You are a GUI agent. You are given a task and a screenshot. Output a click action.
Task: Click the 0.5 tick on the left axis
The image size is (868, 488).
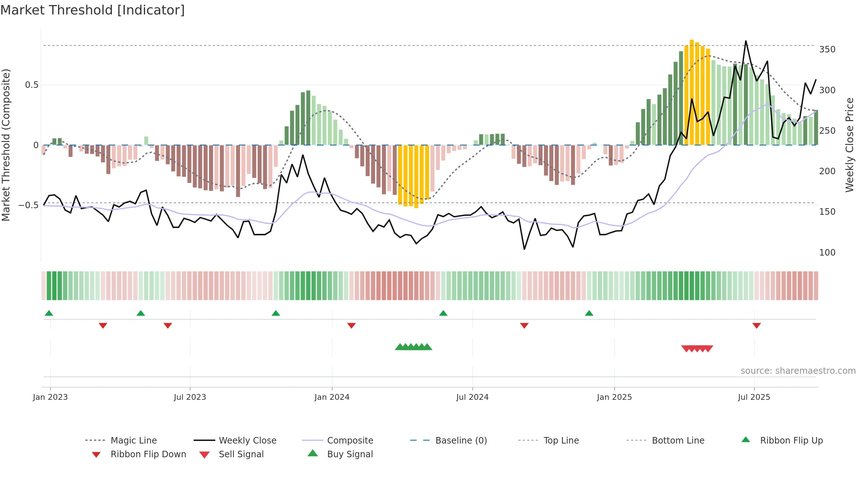[32, 85]
